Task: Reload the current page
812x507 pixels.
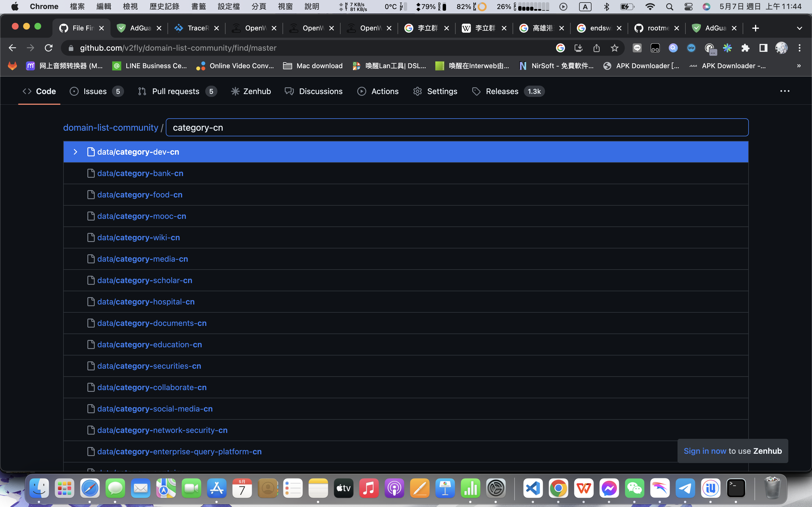Action: pyautogui.click(x=49, y=48)
